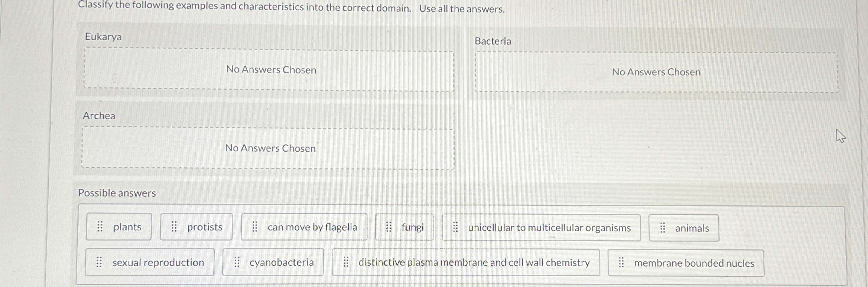This screenshot has width=868, height=287.
Task: Click the Bacteria drop zone
Action: 656,72
